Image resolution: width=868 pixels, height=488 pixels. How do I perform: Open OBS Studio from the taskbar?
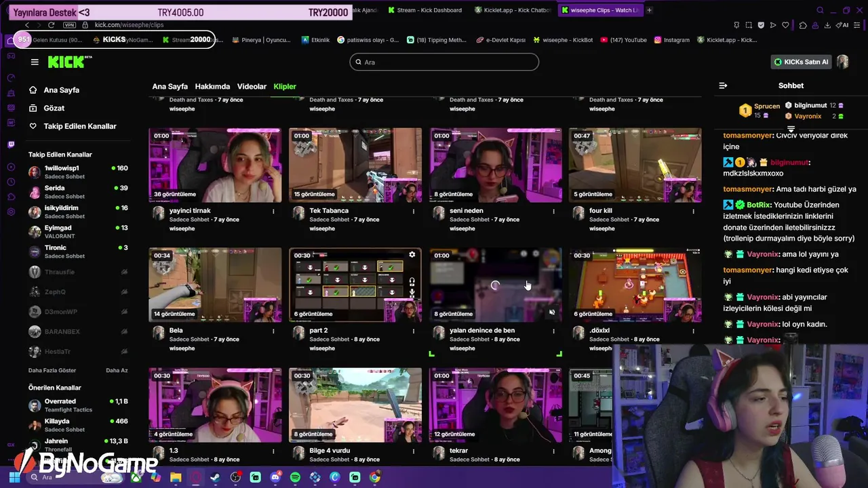(235, 477)
